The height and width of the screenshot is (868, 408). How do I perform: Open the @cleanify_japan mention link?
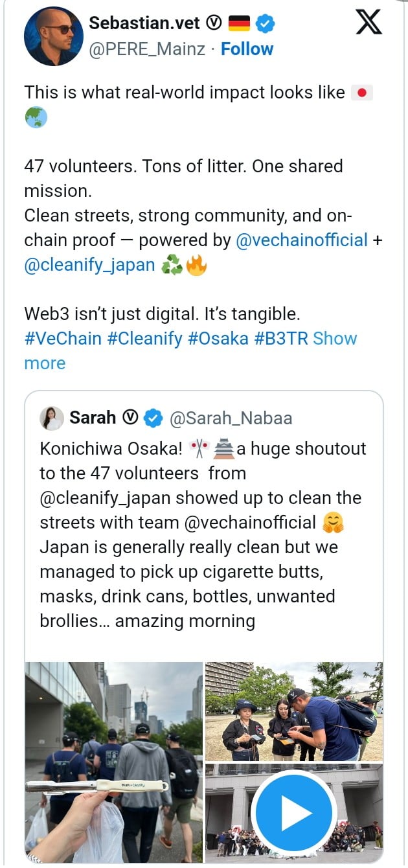pyautogui.click(x=90, y=266)
